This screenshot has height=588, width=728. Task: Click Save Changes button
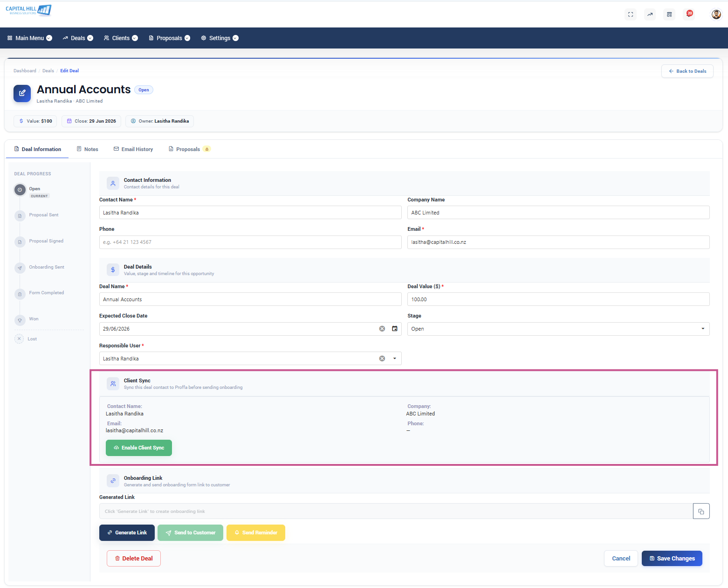pyautogui.click(x=672, y=559)
